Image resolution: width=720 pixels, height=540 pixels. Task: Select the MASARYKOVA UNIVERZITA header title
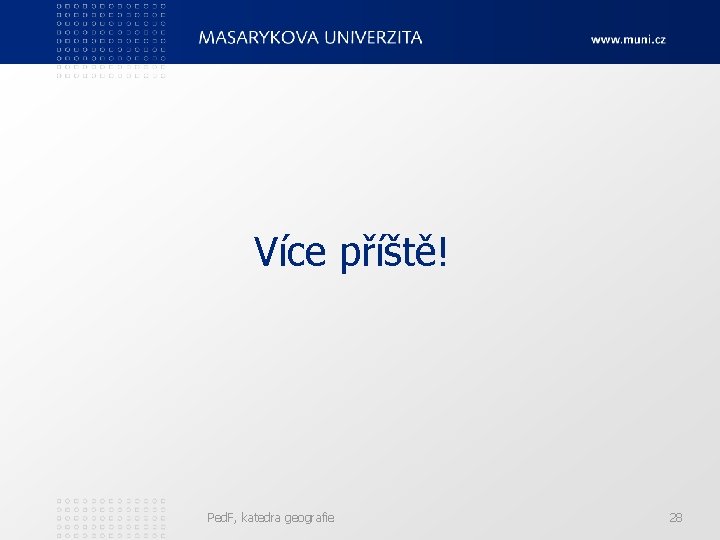click(x=310, y=38)
